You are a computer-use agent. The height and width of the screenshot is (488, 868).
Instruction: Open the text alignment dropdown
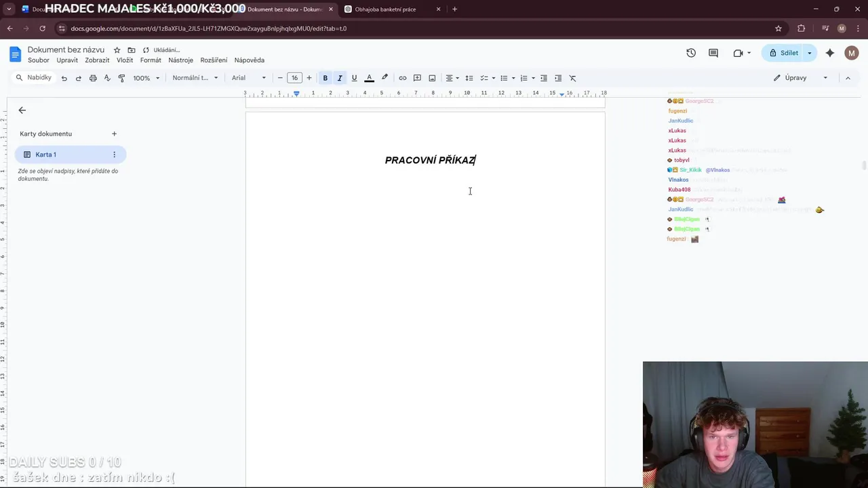pyautogui.click(x=452, y=78)
